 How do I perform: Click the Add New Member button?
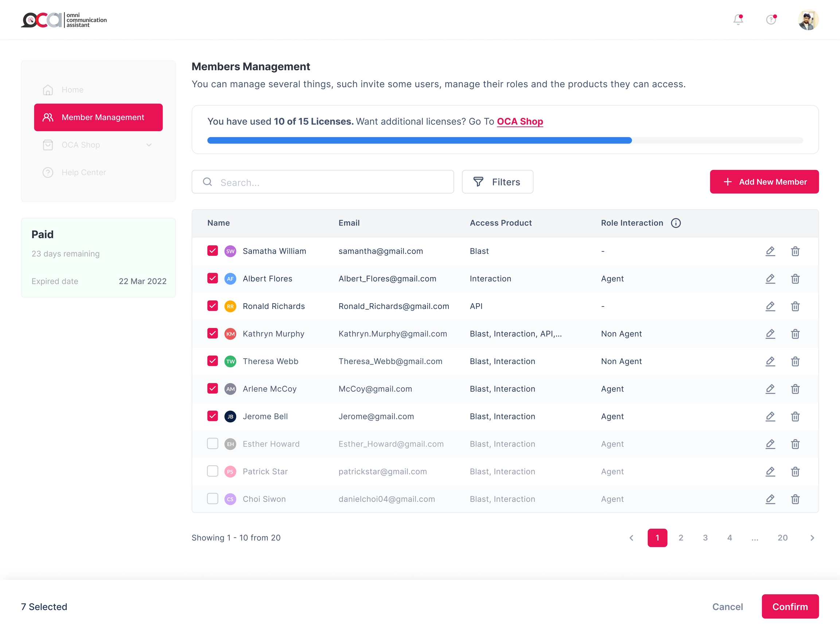point(764,182)
